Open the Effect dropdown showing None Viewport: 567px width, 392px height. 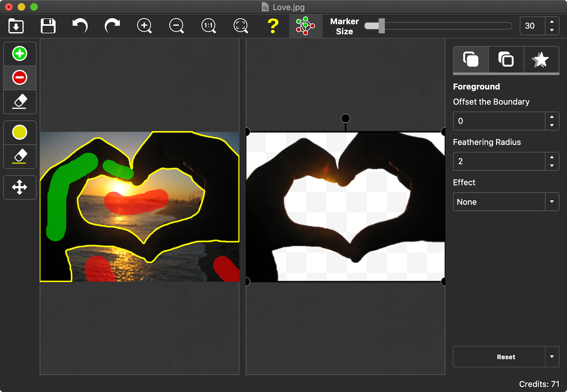pyautogui.click(x=552, y=202)
